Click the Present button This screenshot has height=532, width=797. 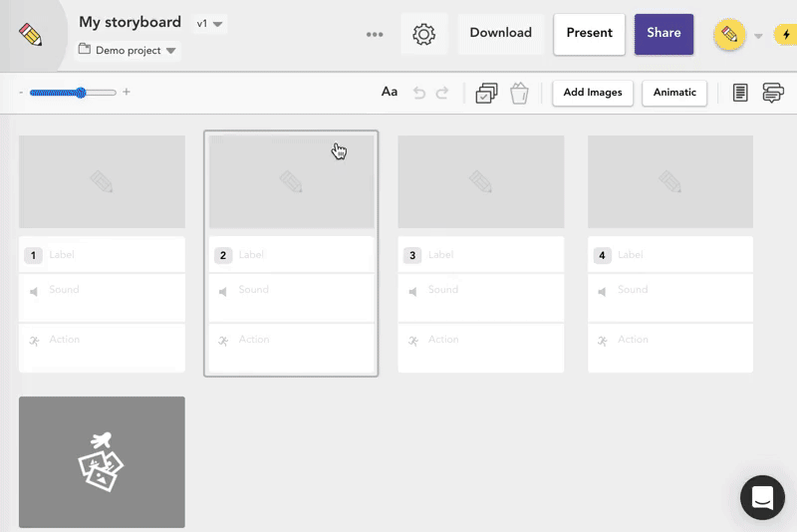click(589, 33)
